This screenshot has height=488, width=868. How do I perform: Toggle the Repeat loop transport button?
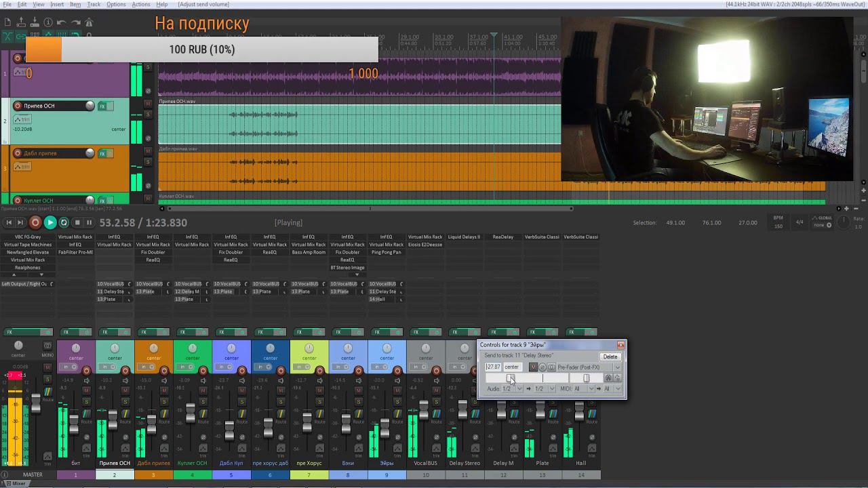click(64, 222)
